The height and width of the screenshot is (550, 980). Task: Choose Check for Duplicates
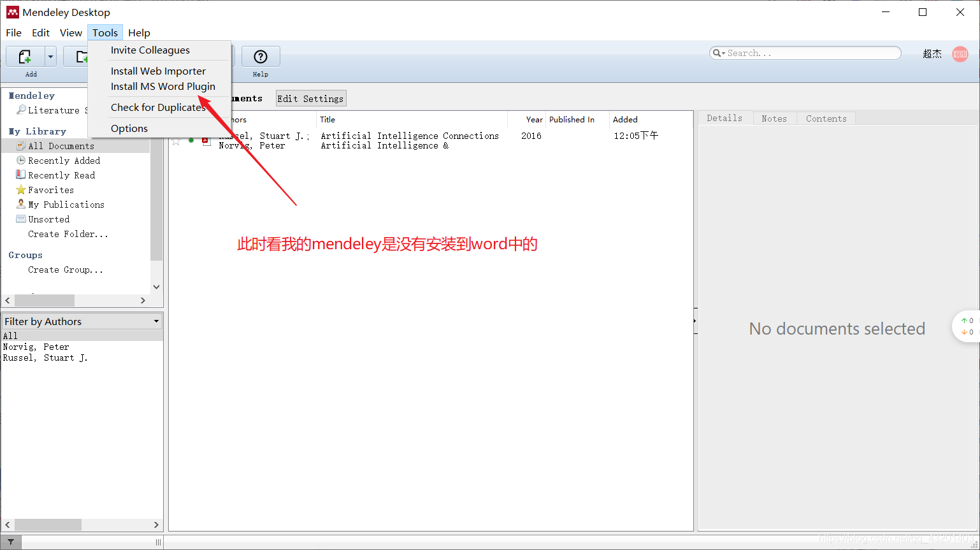[159, 108]
